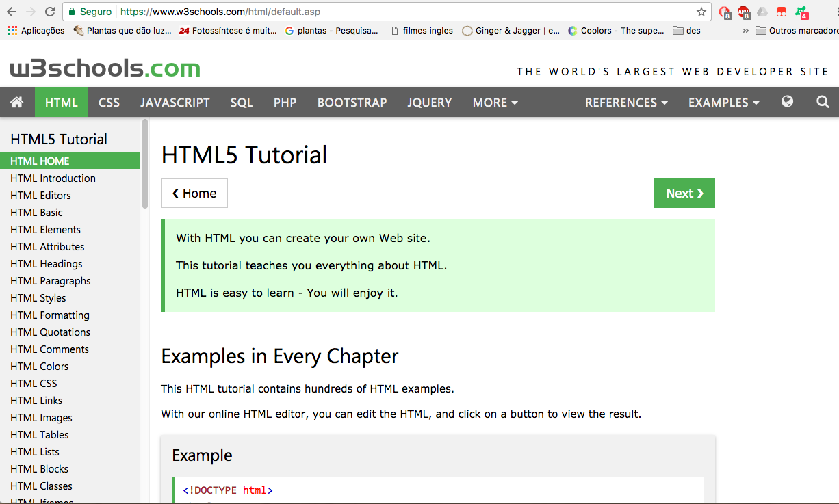Select the HTML tab in the top navigation
The width and height of the screenshot is (839, 504).
(62, 102)
